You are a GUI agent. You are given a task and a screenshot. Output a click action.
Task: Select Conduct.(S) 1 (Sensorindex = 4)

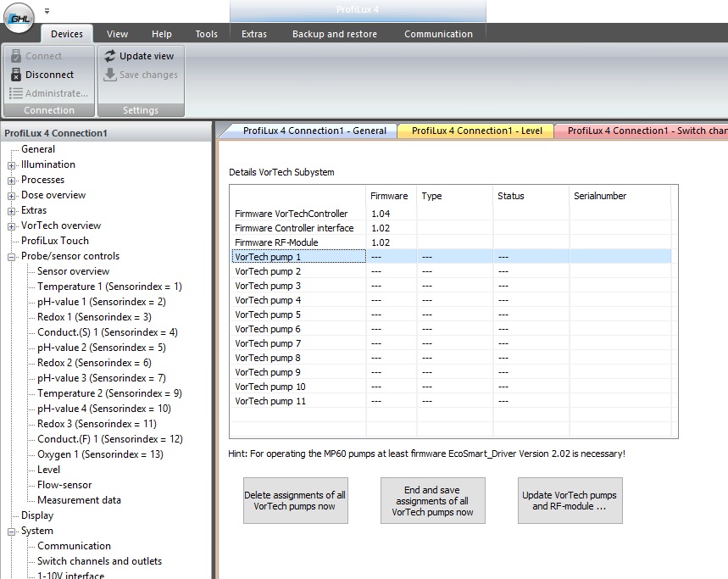pyautogui.click(x=108, y=332)
